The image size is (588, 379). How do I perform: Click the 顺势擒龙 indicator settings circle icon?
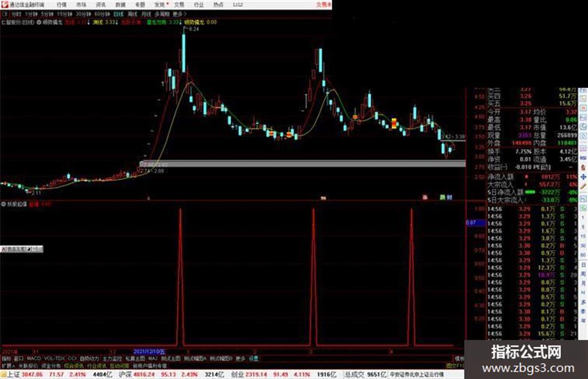click(39, 22)
